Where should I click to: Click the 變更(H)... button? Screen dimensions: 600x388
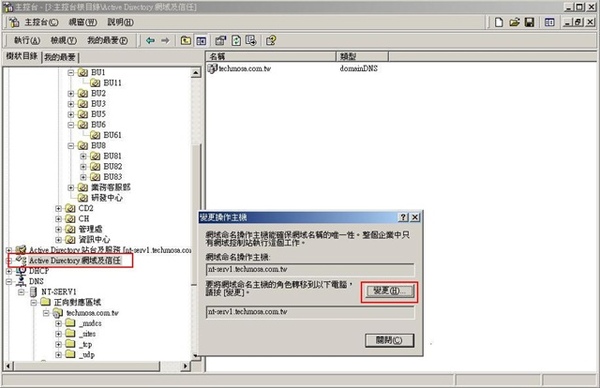pyautogui.click(x=390, y=291)
